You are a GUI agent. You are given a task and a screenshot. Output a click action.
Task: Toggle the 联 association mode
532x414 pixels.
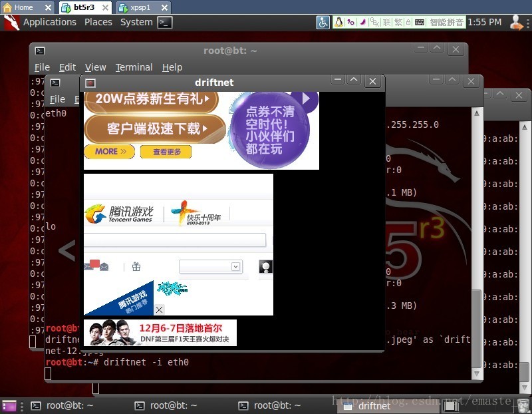tap(386, 23)
